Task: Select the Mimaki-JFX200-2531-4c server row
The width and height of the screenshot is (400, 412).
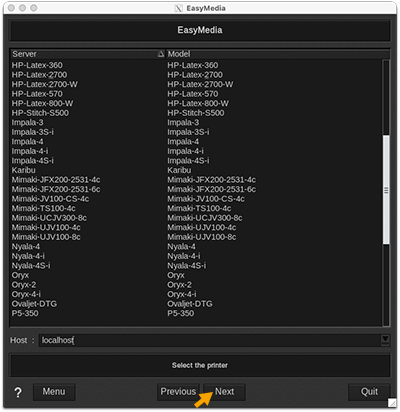Action: [x=56, y=180]
